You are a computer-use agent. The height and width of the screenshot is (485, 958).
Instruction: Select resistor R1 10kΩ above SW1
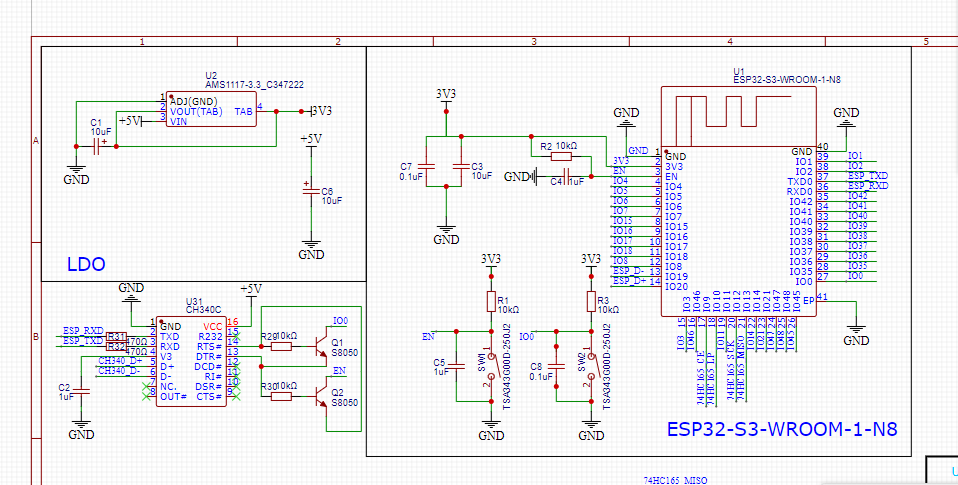491,301
